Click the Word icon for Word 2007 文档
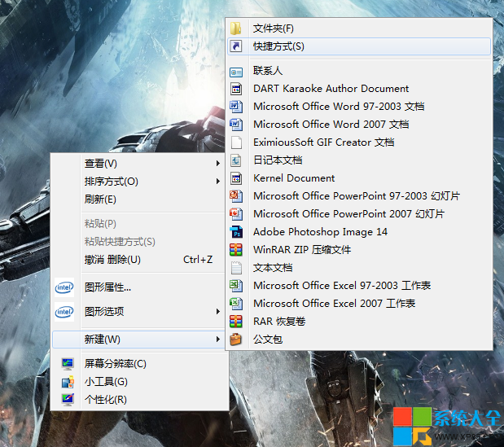This screenshot has width=504, height=447. point(236,125)
